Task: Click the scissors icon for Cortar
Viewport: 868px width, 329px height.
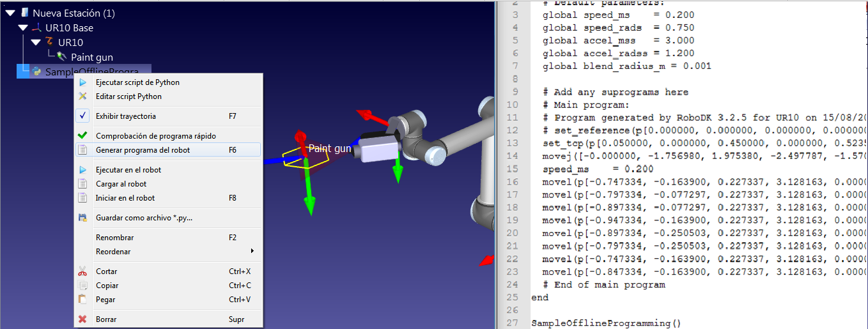Action: click(82, 272)
